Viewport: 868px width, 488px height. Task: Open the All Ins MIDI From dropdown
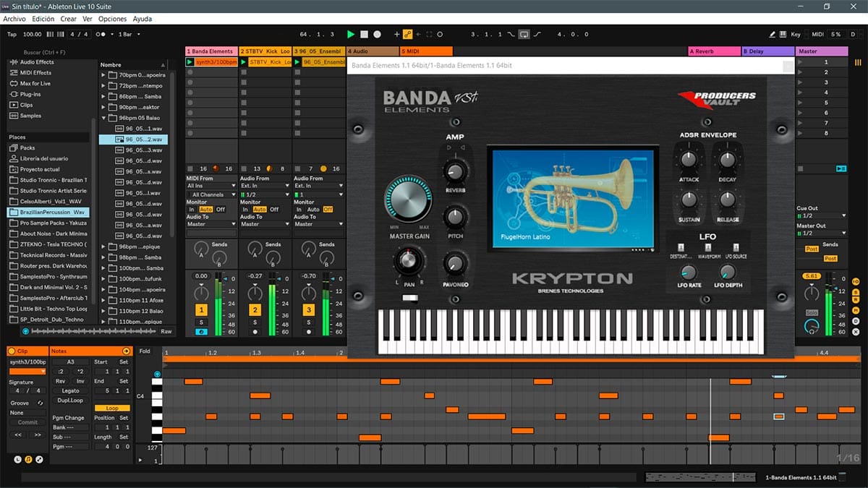211,186
